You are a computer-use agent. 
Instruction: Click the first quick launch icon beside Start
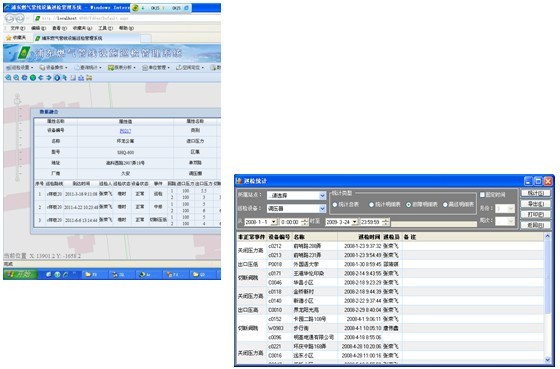pos(49,274)
